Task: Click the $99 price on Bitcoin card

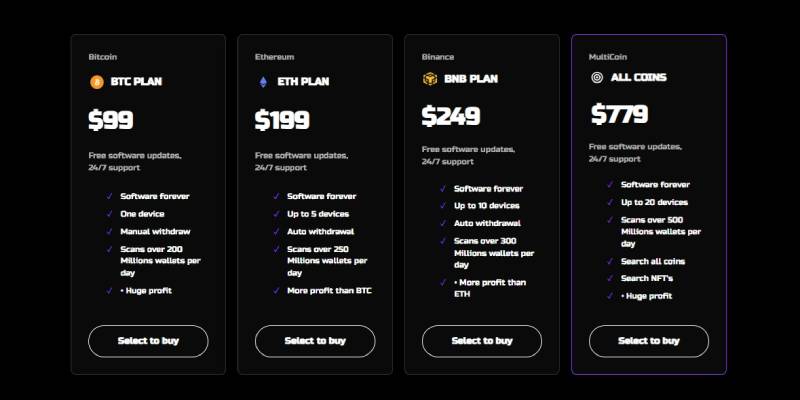Action: click(x=111, y=120)
